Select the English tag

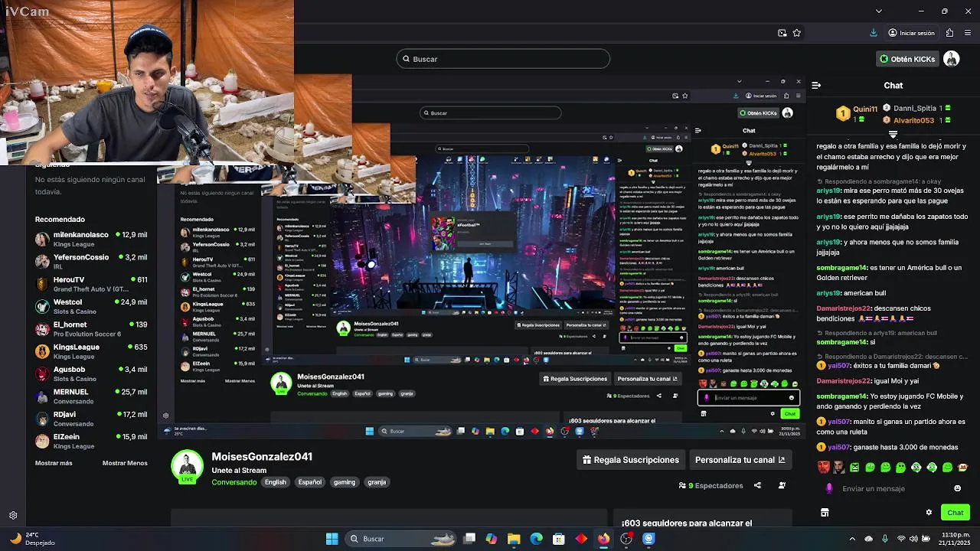tap(275, 482)
